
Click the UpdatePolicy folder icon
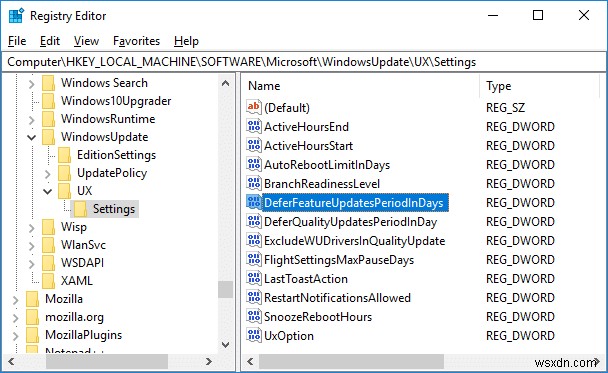click(64, 173)
